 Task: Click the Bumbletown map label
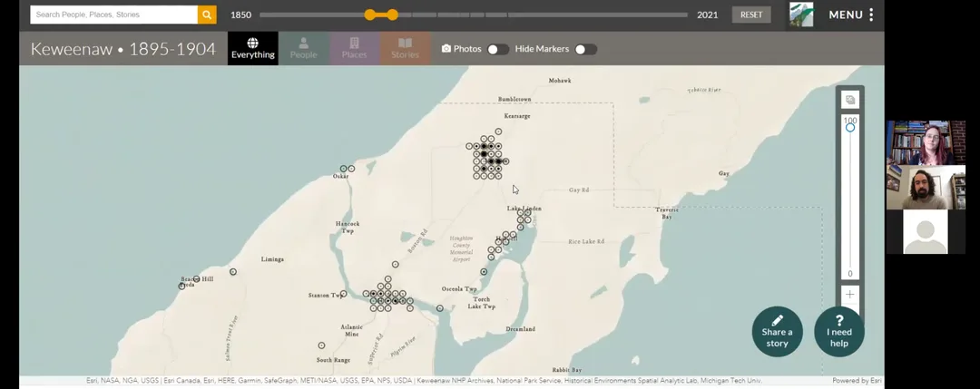point(514,99)
